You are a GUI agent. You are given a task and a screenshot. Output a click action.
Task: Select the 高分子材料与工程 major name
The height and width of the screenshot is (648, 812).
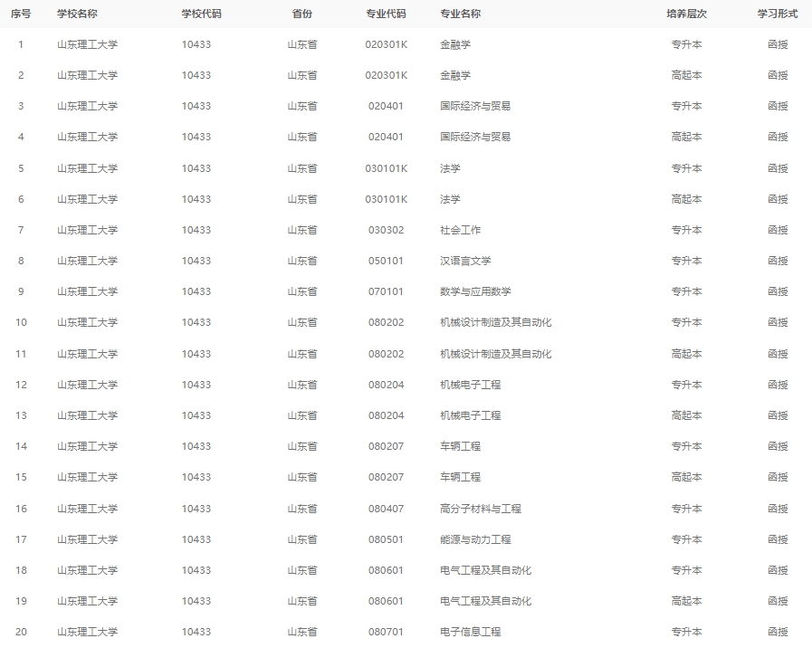point(481,509)
